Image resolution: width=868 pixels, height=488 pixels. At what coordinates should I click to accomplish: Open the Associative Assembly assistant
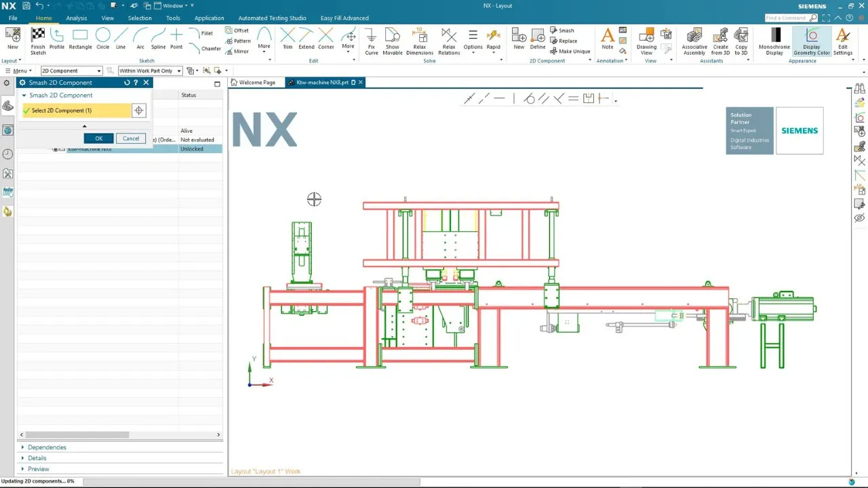[x=694, y=41]
